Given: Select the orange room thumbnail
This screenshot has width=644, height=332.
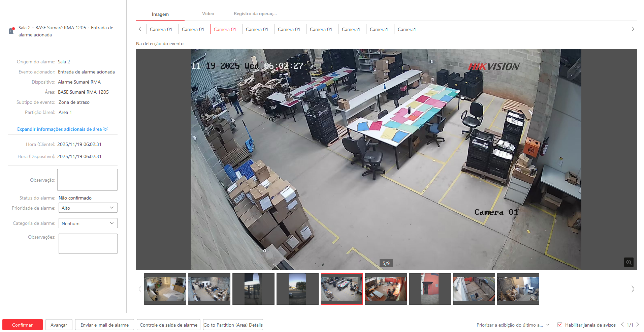Looking at the screenshot, I should coord(386,289).
